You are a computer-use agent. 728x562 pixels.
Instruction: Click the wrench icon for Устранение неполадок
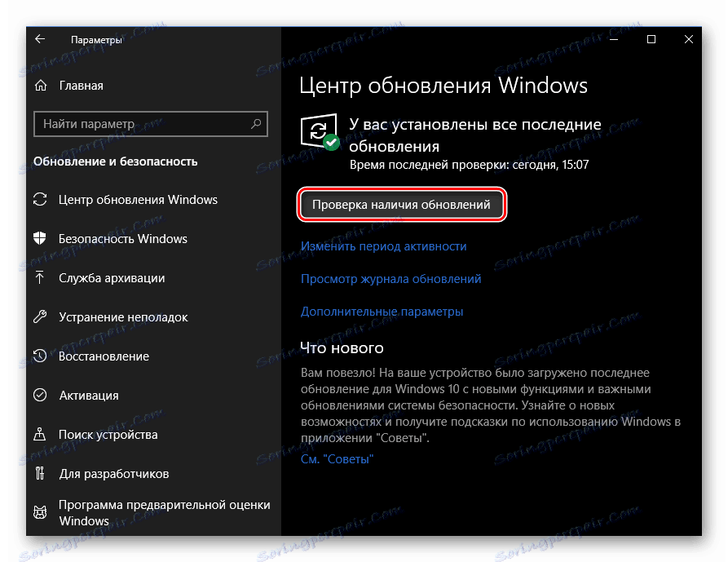40,316
